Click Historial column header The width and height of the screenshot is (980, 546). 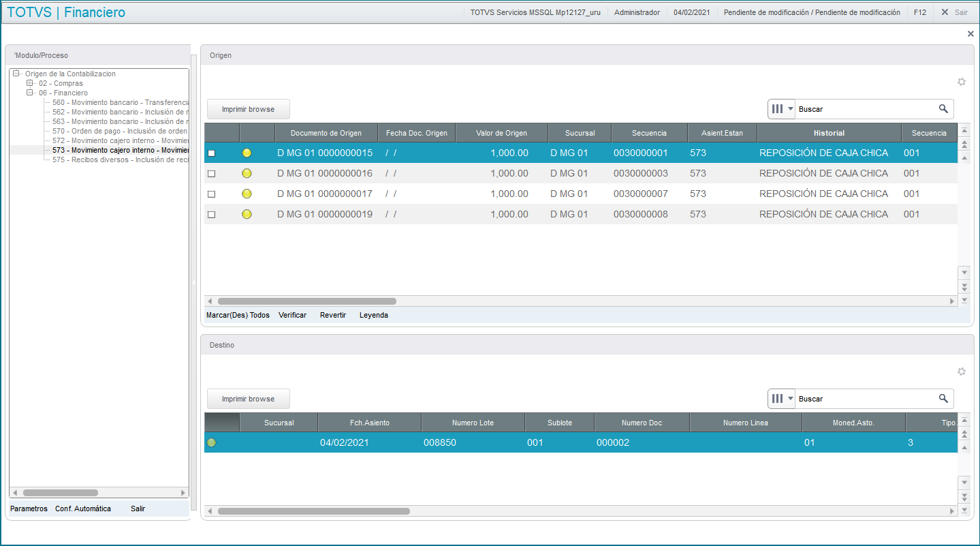(829, 133)
